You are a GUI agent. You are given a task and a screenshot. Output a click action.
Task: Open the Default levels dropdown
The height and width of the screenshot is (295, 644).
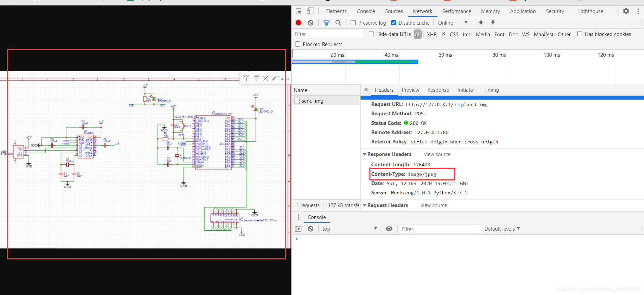(x=502, y=229)
